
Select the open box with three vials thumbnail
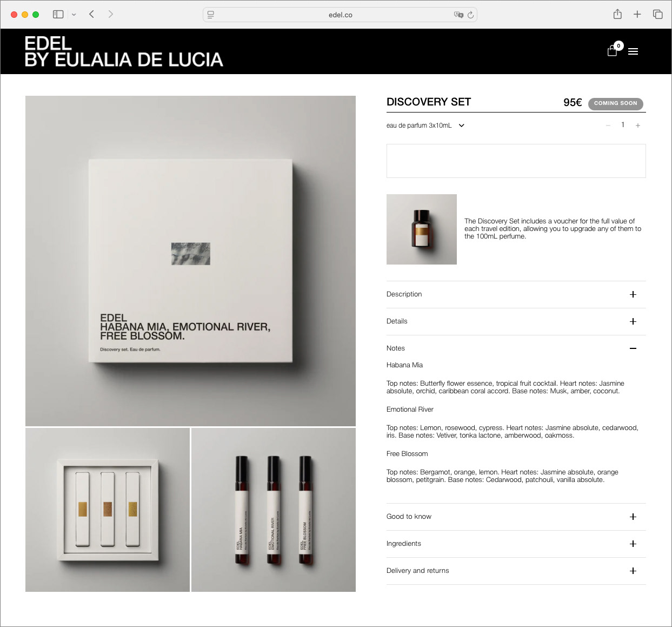click(x=108, y=510)
